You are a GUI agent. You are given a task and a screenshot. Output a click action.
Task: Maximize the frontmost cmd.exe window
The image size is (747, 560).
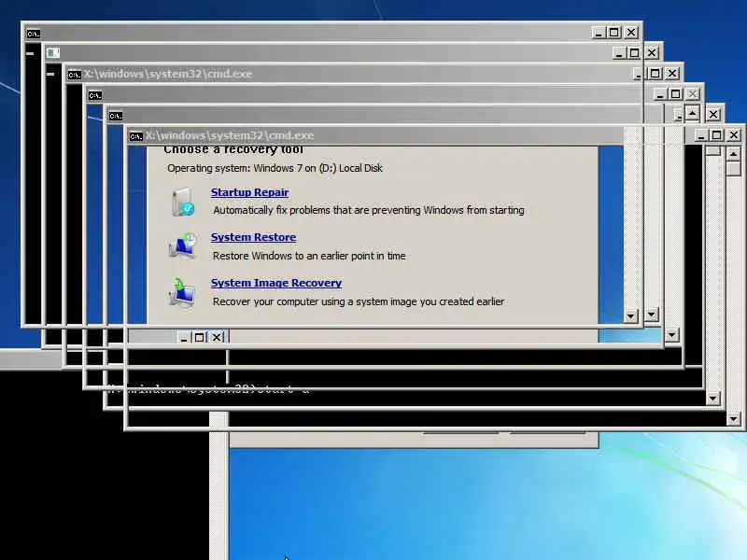click(716, 135)
